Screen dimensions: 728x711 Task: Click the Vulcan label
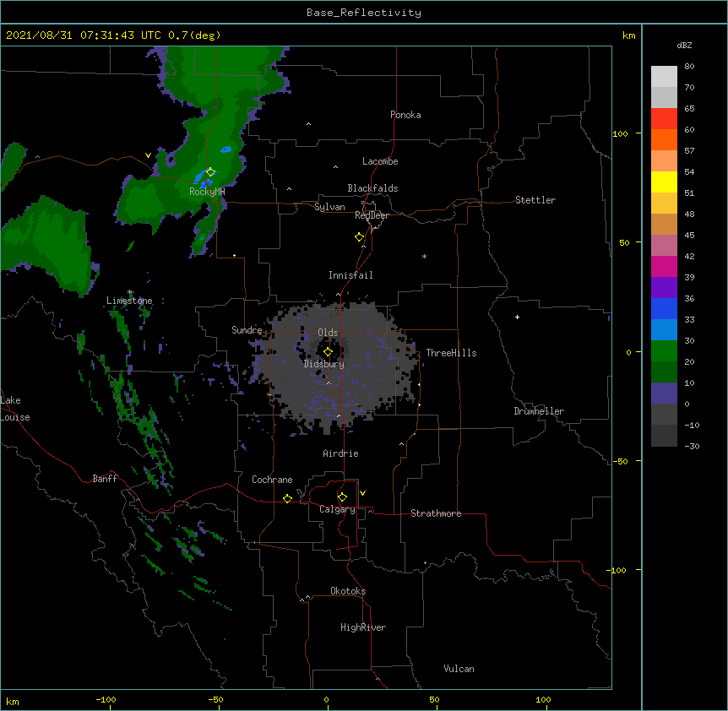459,669
